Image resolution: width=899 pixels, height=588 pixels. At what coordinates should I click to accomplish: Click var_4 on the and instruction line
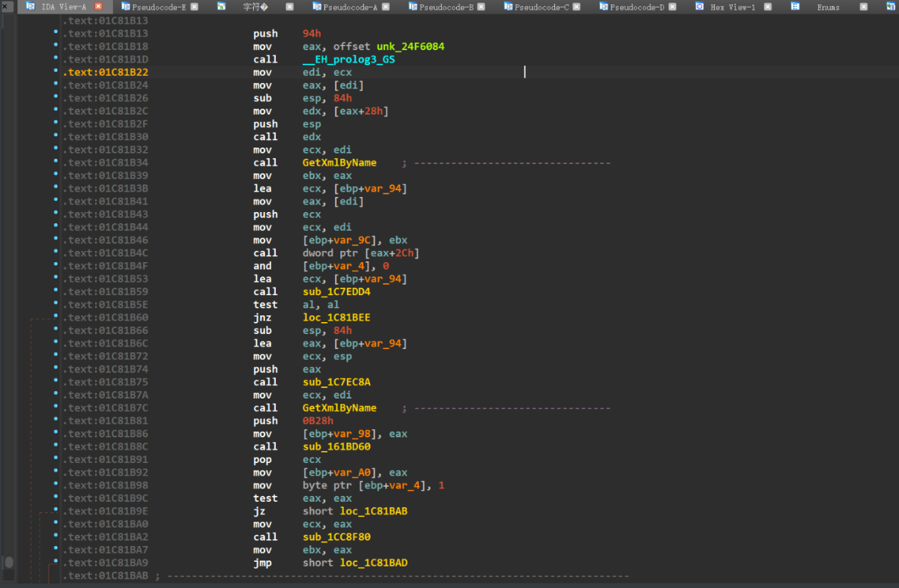[x=348, y=266]
